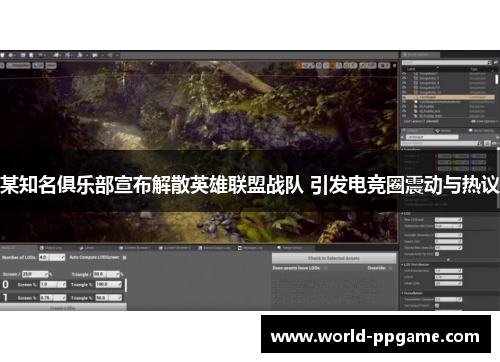Click the magnifier icon in outliner search
This screenshot has height=362, width=500.
pos(489,63)
